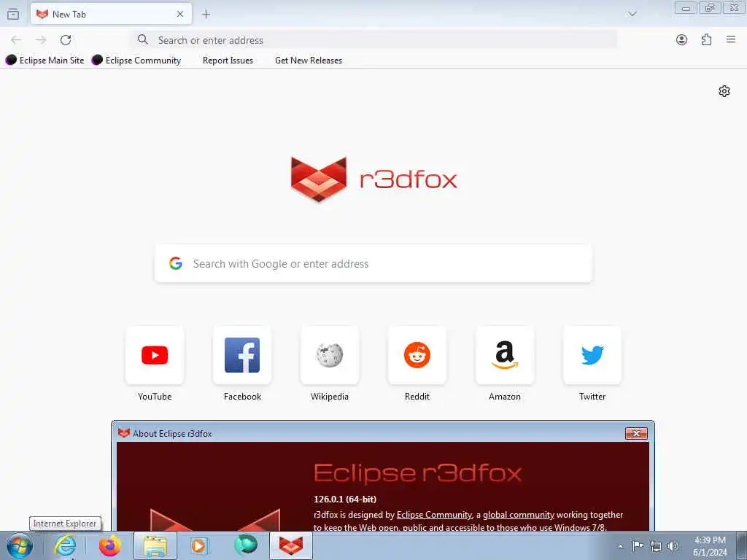The image size is (747, 560).
Task: Open the Windows Start button
Action: tap(20, 545)
